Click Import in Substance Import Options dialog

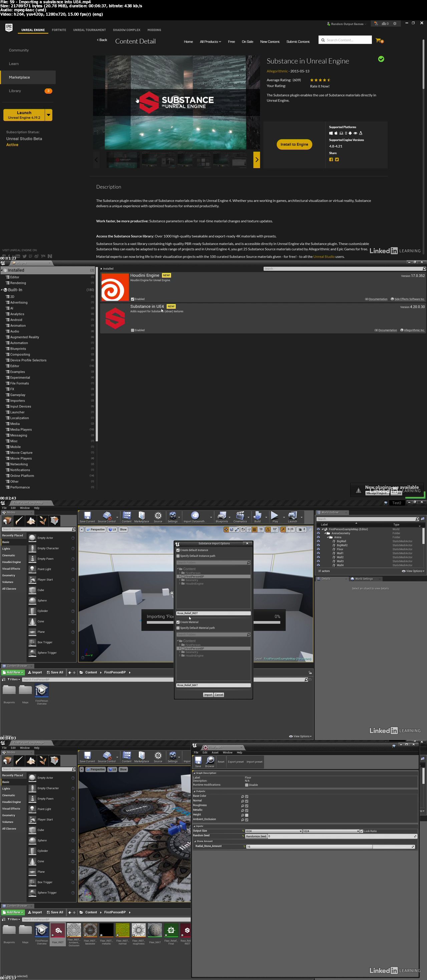tap(208, 695)
